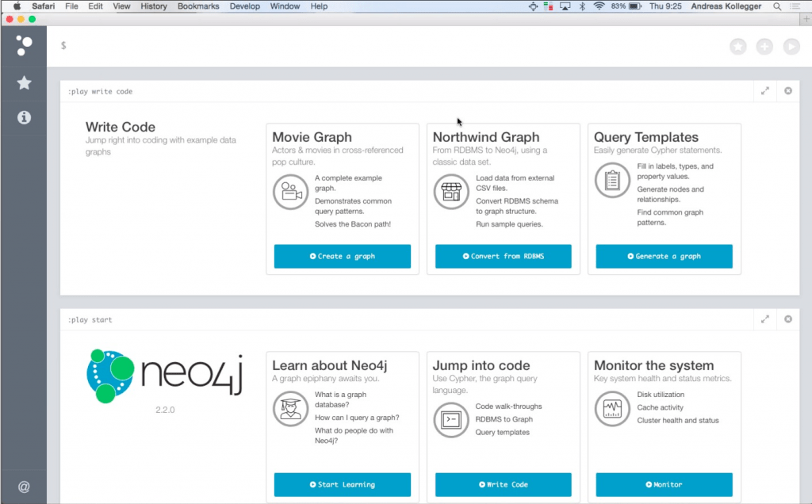Click the plus button in editor bar

pyautogui.click(x=764, y=47)
